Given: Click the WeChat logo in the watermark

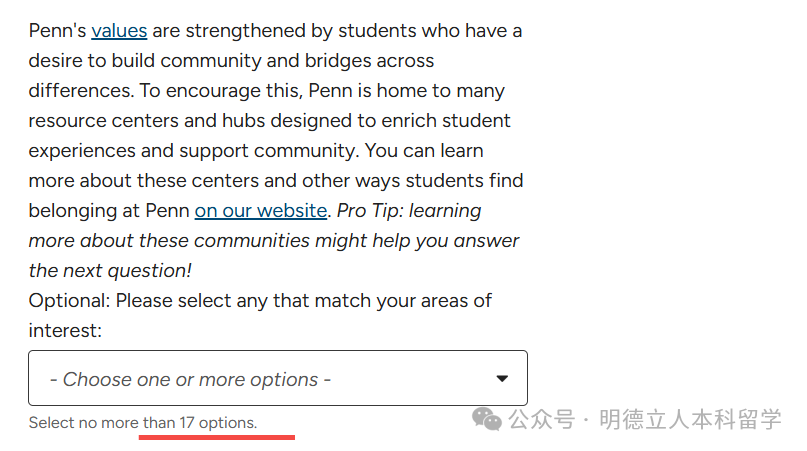Looking at the screenshot, I should (487, 419).
